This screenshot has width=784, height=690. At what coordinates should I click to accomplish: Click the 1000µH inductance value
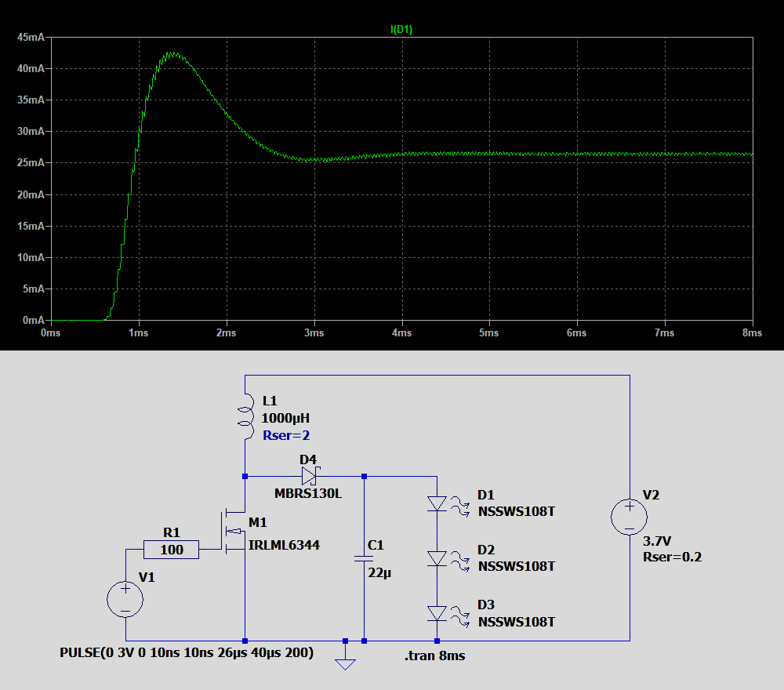pos(285,418)
